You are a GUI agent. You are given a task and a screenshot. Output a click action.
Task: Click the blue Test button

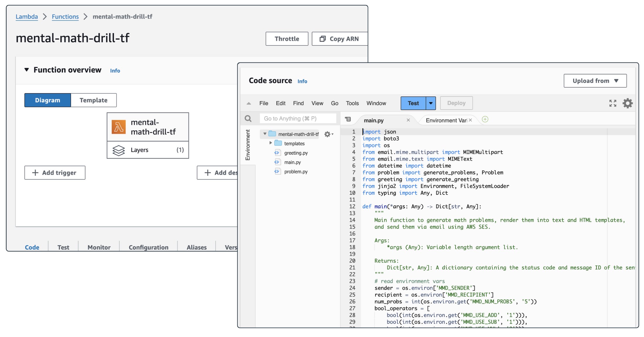point(413,103)
